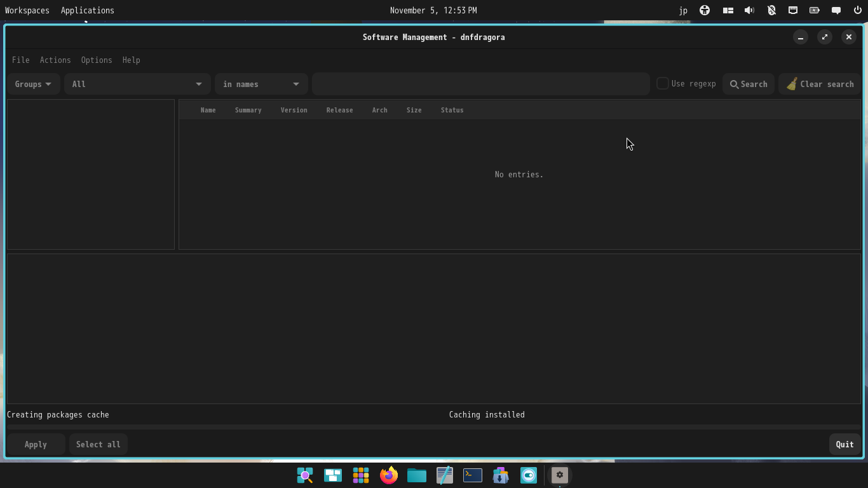The width and height of the screenshot is (868, 488).
Task: Open the power menu in the top panel
Action: (857, 10)
